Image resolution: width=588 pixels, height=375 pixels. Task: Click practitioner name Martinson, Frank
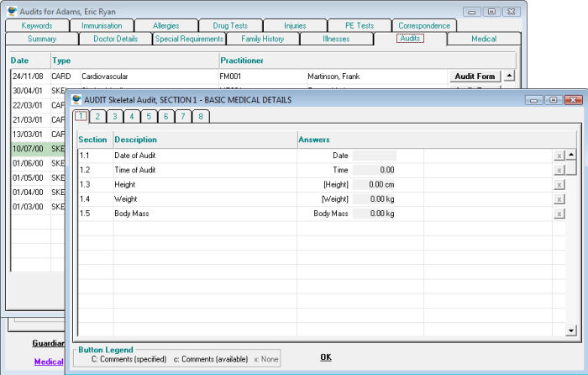click(x=333, y=77)
